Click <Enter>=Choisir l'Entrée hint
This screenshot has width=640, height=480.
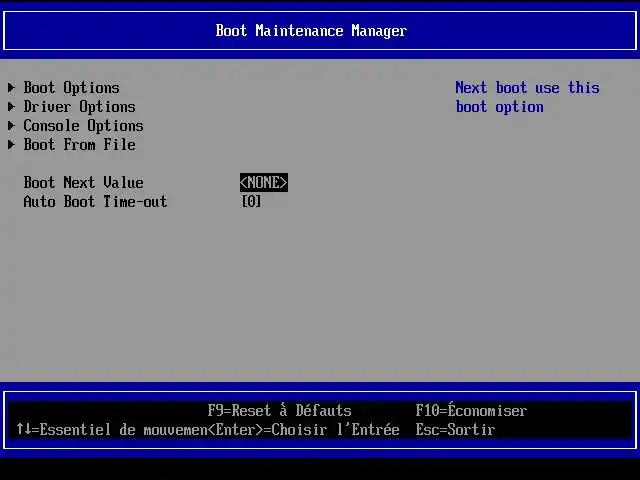point(303,429)
